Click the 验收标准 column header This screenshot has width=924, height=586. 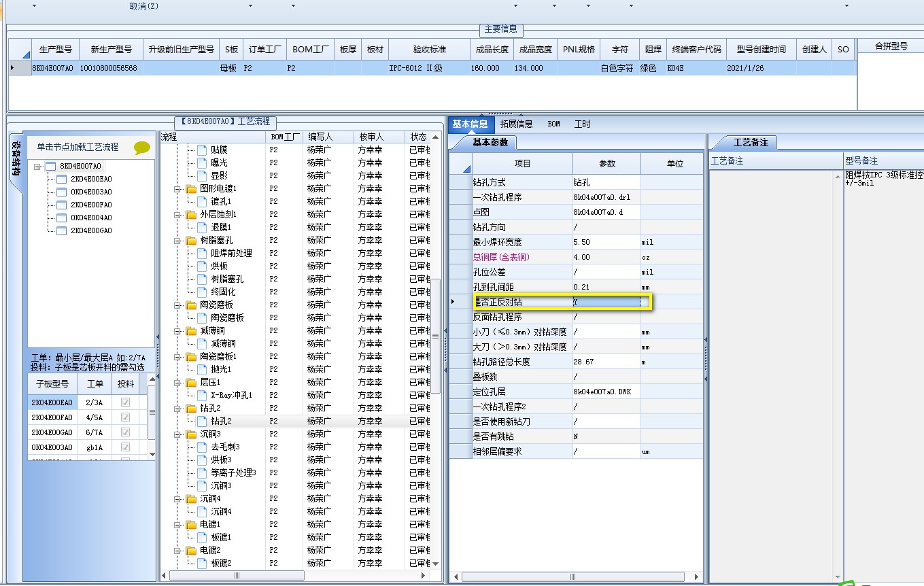click(429, 50)
